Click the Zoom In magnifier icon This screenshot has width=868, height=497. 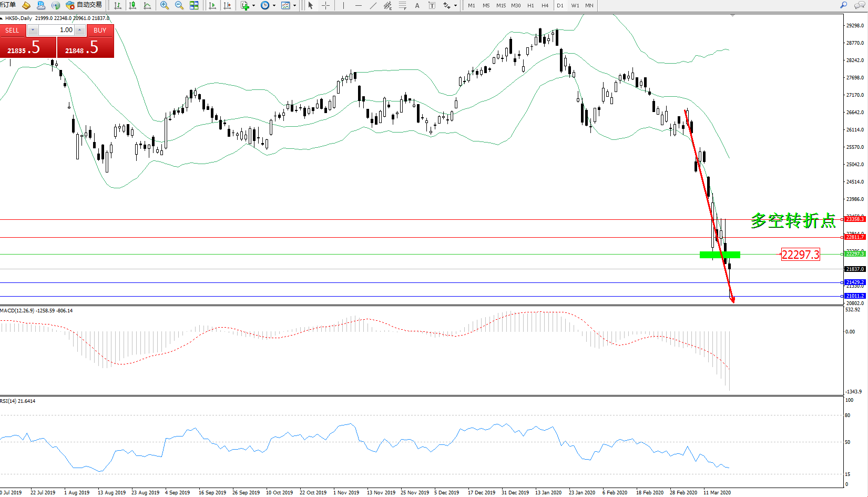click(x=165, y=5)
